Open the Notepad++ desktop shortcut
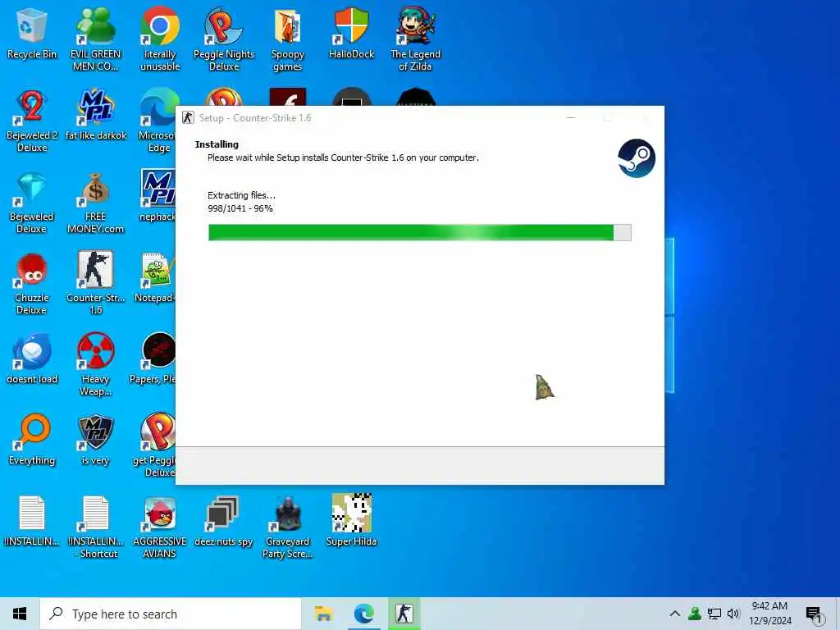The height and width of the screenshot is (630, 840). 155,277
